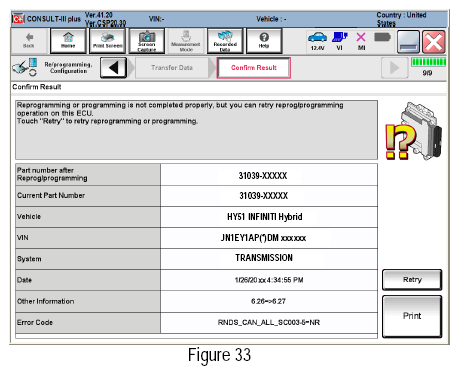Click the Print button
Image resolution: width=459 pixels, height=375 pixels.
(412, 316)
